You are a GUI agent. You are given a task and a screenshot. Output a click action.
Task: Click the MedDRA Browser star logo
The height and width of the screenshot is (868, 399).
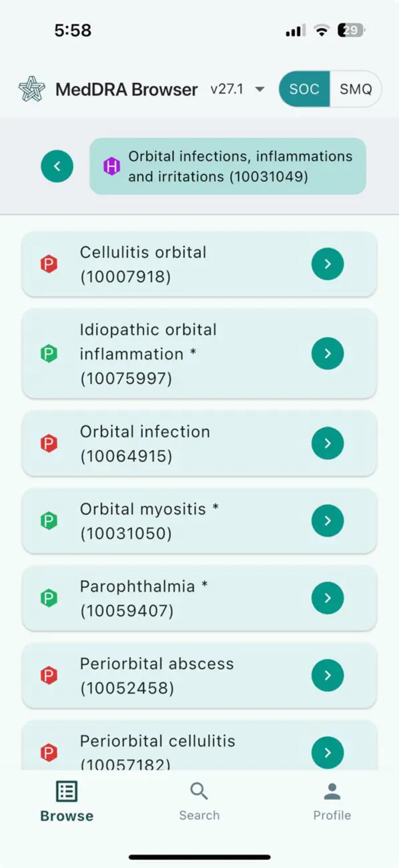tap(30, 88)
